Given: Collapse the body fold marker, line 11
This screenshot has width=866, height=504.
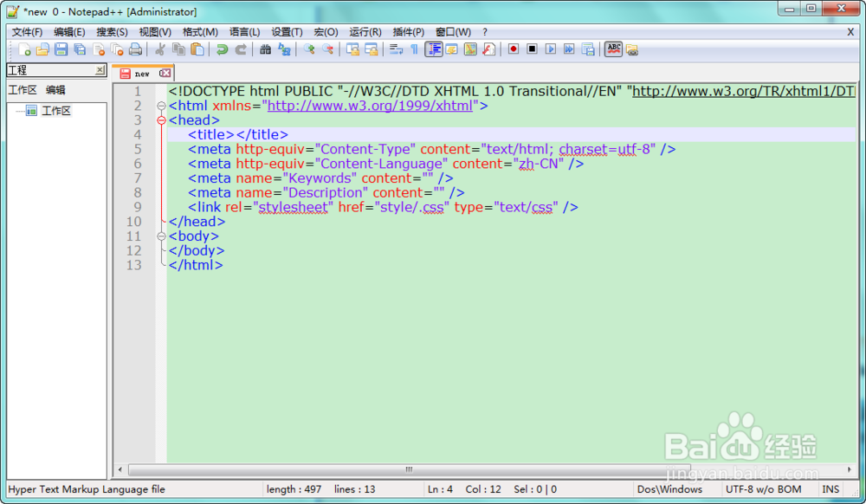Looking at the screenshot, I should coord(161,236).
